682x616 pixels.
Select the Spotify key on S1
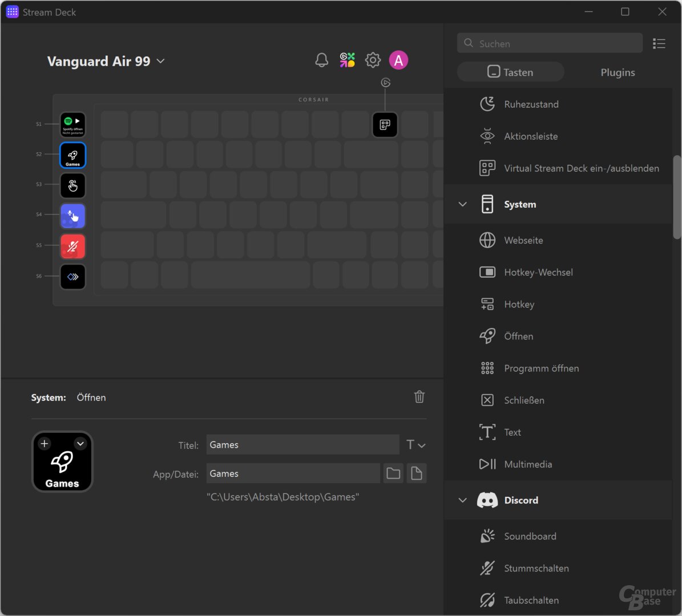point(73,125)
